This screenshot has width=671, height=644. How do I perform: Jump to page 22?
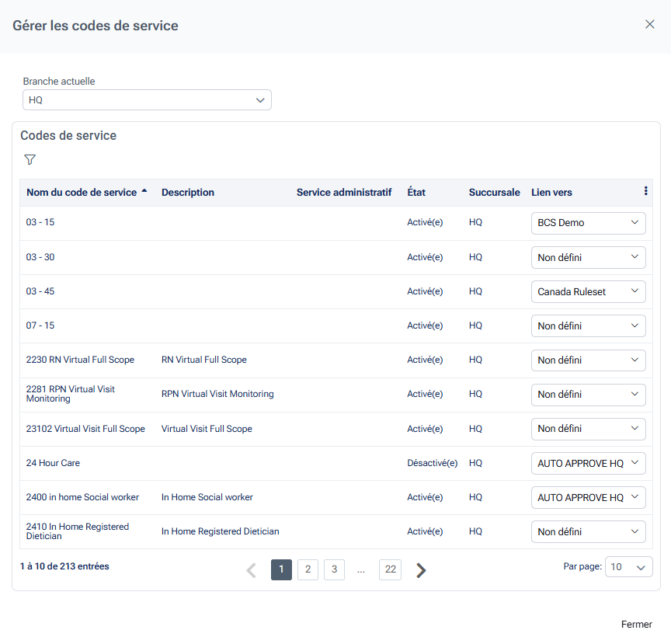[x=390, y=570]
